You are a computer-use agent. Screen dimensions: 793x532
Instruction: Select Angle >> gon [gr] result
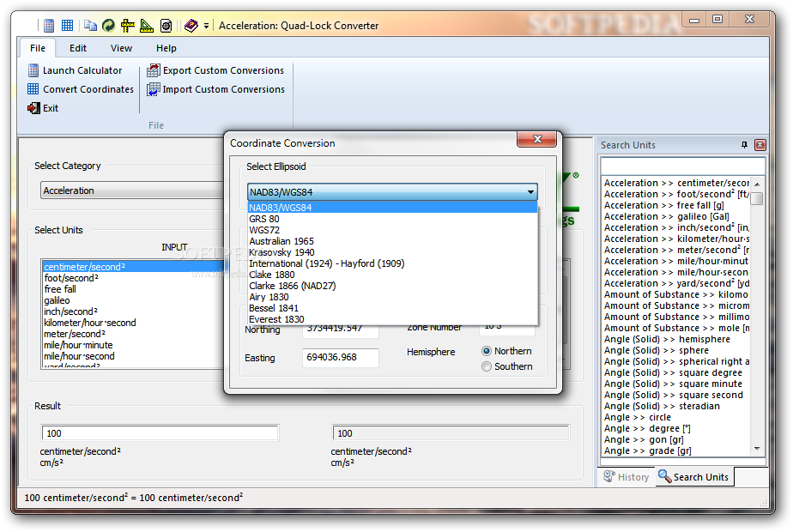[x=676, y=439]
